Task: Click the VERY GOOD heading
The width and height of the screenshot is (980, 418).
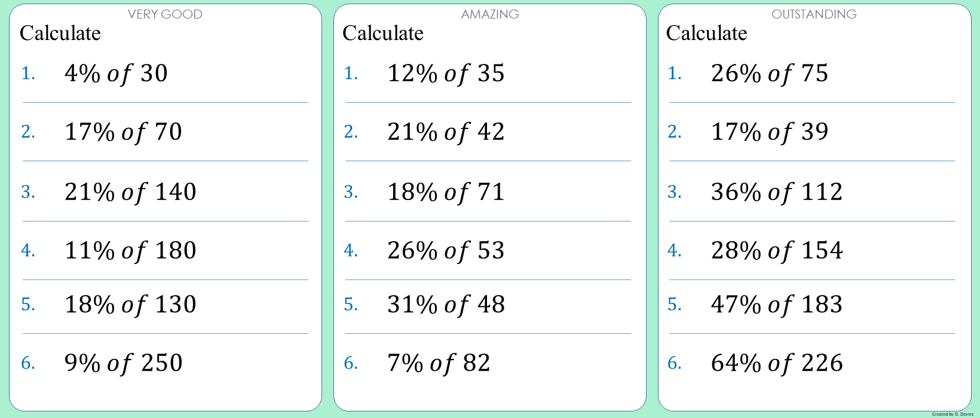Action: (165, 14)
